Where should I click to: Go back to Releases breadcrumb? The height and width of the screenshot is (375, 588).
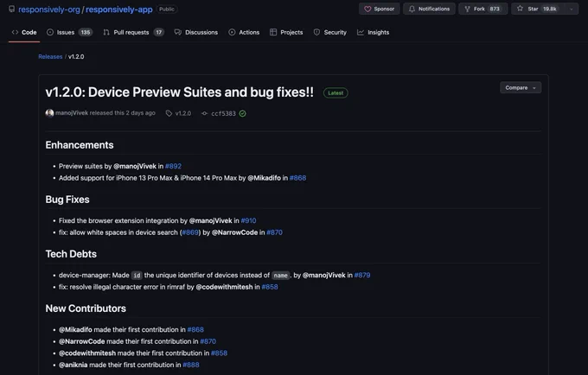(50, 56)
